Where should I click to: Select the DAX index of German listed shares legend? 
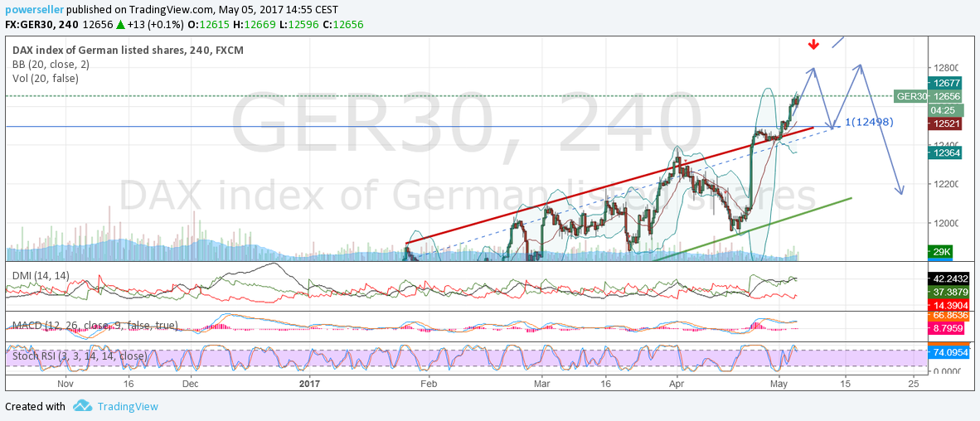[x=129, y=50]
